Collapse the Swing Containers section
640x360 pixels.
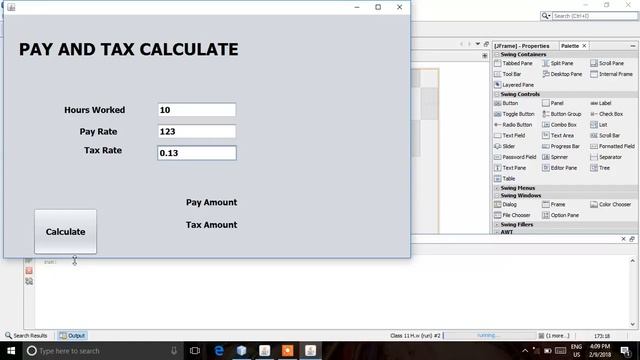(x=497, y=54)
